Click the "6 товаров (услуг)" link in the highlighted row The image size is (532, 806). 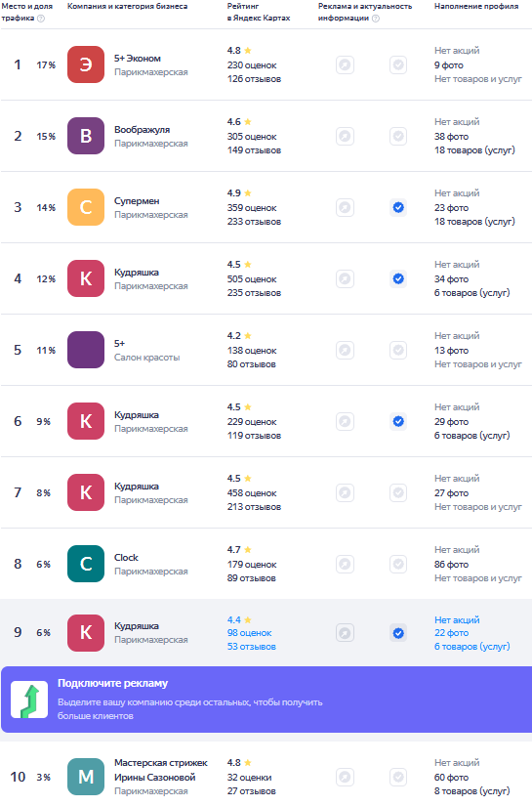[x=471, y=647]
